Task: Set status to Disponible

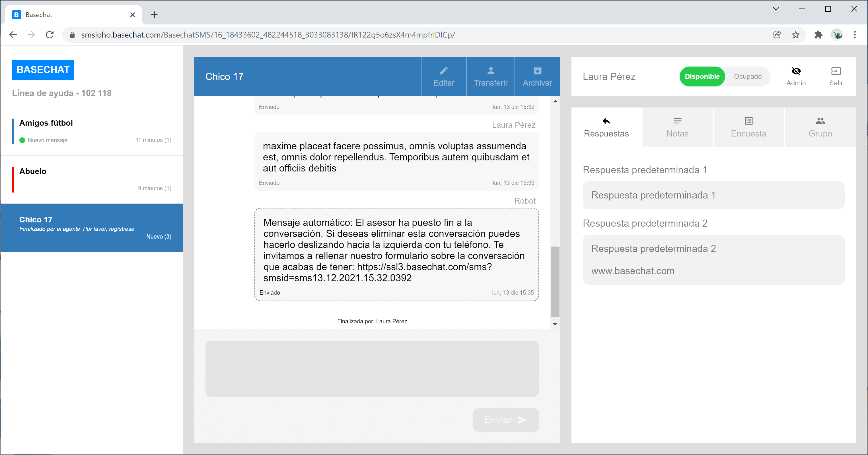Action: (702, 76)
